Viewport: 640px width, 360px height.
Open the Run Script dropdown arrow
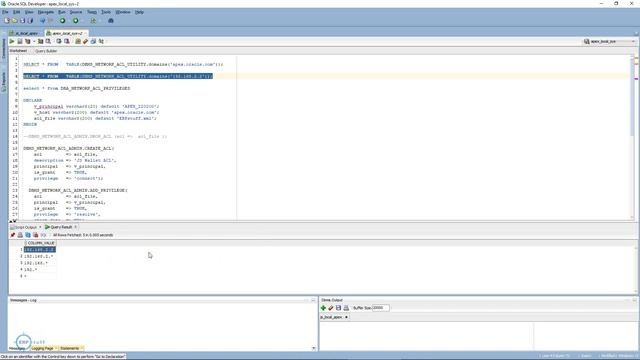[x=34, y=41]
